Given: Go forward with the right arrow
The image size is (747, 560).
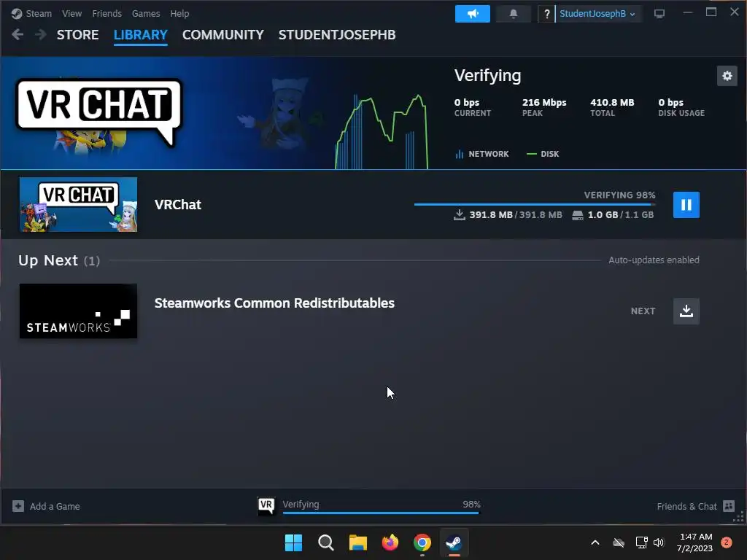Looking at the screenshot, I should pos(41,34).
